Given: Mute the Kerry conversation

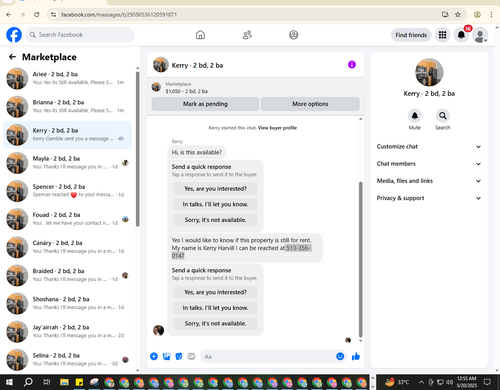Looking at the screenshot, I should click(x=415, y=116).
